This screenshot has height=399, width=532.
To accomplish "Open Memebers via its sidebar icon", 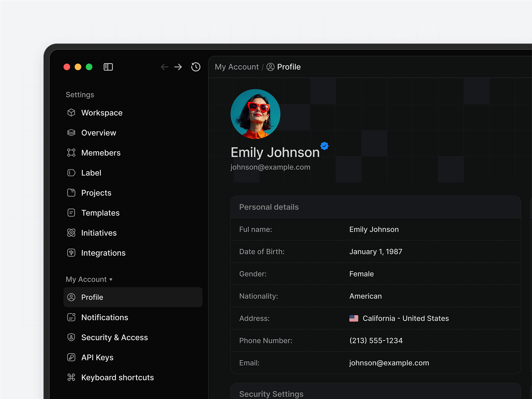I will tap(71, 153).
